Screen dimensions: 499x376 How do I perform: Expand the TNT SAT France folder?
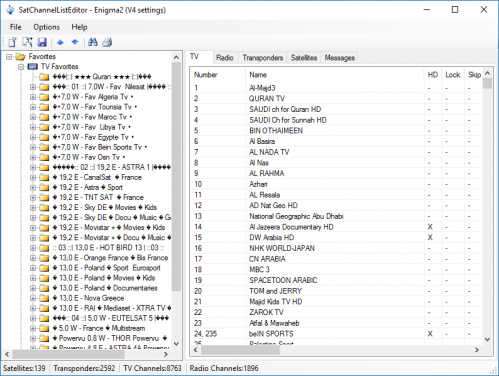(33, 197)
